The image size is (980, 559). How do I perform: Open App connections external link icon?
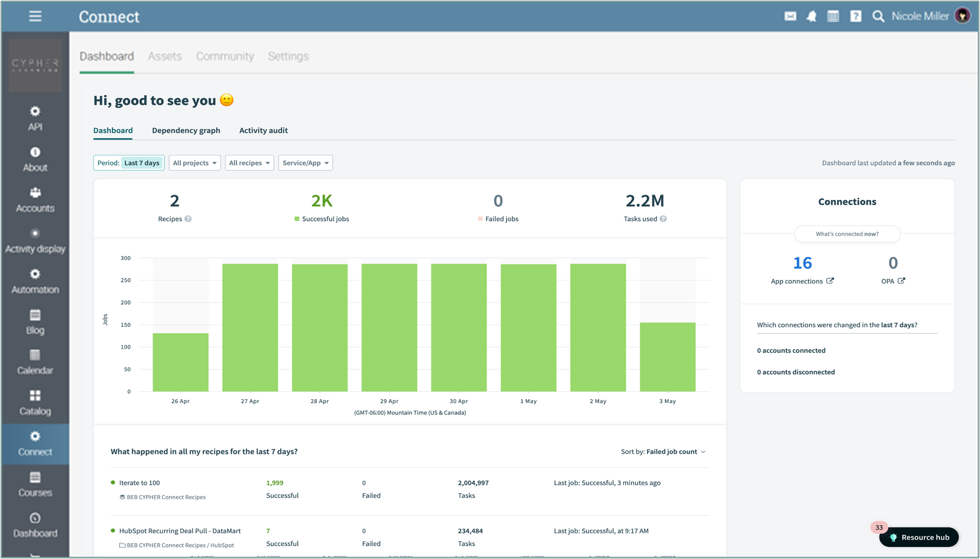(x=830, y=281)
